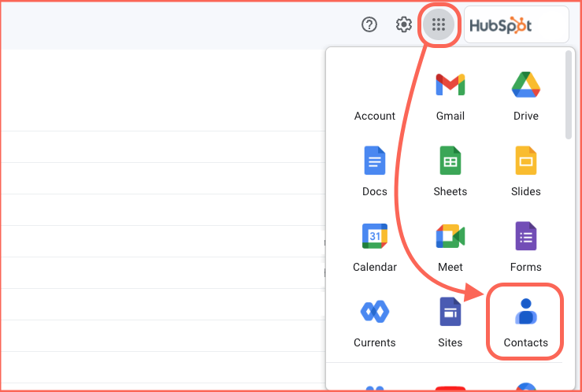Screen dimensions: 582x392
Task: Open the Help question mark icon
Action: [369, 24]
